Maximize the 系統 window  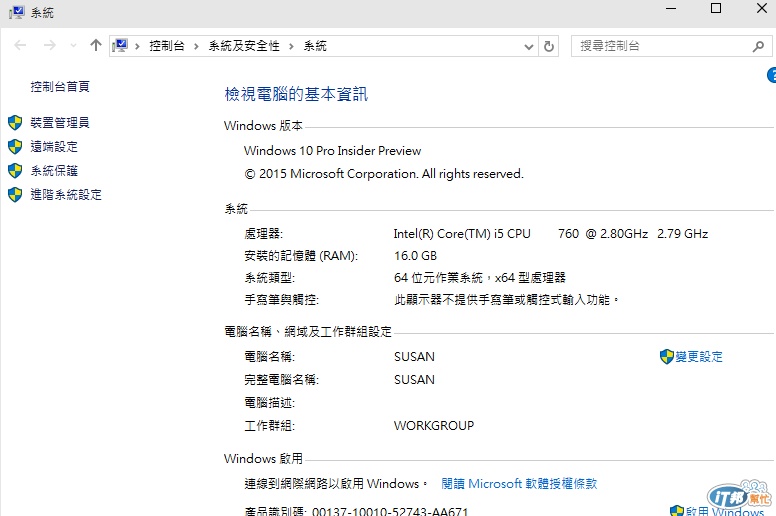point(716,8)
